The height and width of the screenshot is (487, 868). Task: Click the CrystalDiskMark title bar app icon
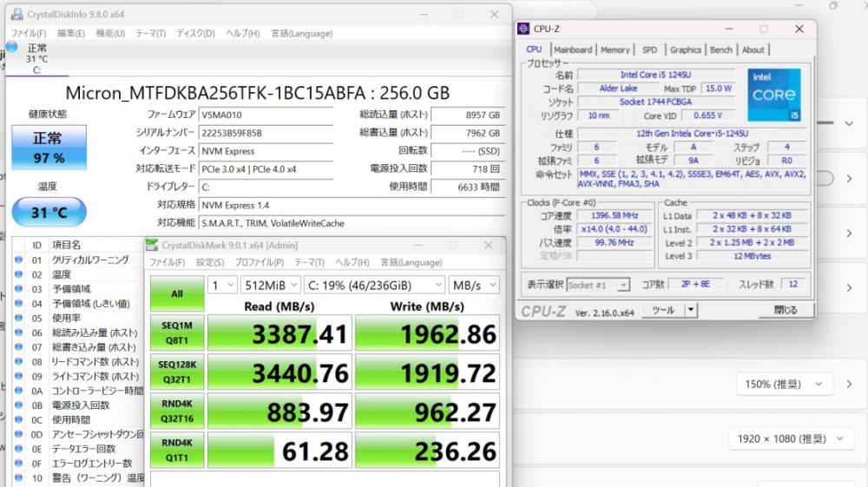[x=152, y=245]
